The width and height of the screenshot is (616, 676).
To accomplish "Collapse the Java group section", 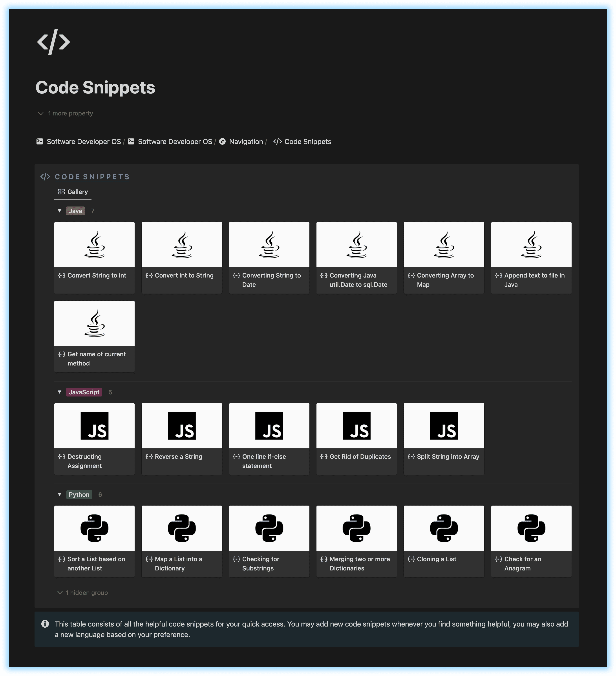I will pos(59,211).
